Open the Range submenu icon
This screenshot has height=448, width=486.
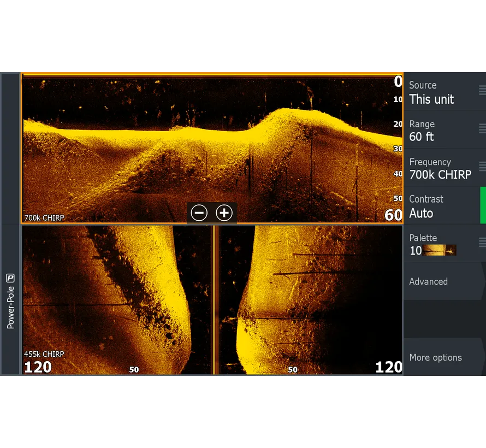[x=482, y=129]
